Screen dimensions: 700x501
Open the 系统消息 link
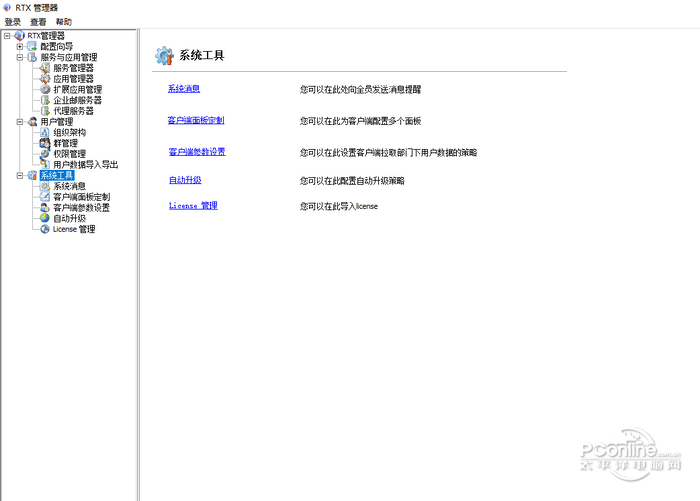[x=184, y=88]
